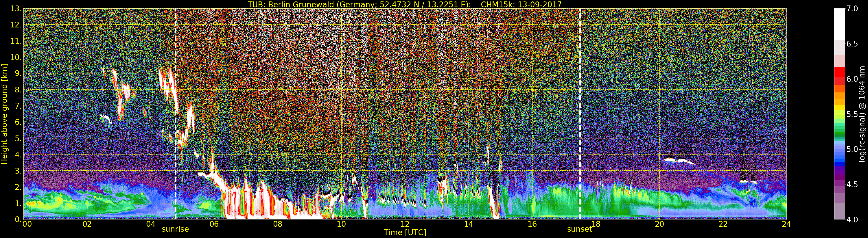Click the 'log(rc-signal) @ 1064 nm' colorbar label

tap(861, 114)
